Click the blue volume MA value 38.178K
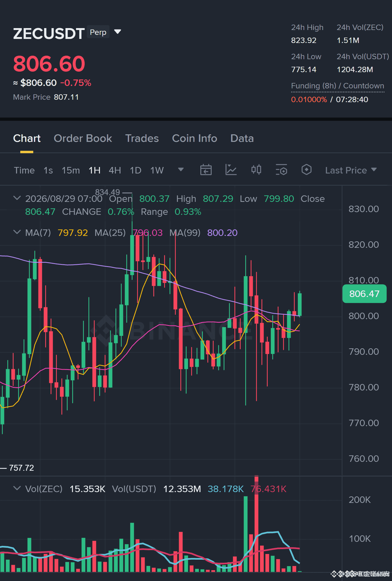The image size is (392, 581). point(226,489)
